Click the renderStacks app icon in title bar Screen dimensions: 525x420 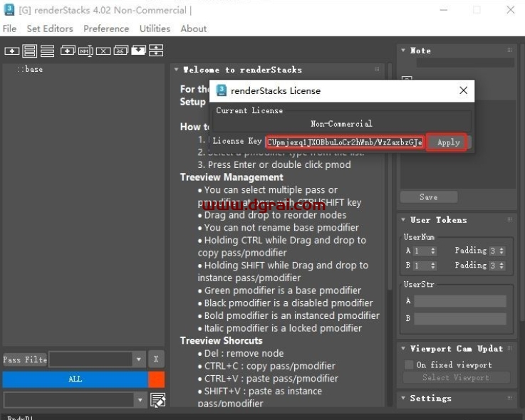(x=9, y=10)
